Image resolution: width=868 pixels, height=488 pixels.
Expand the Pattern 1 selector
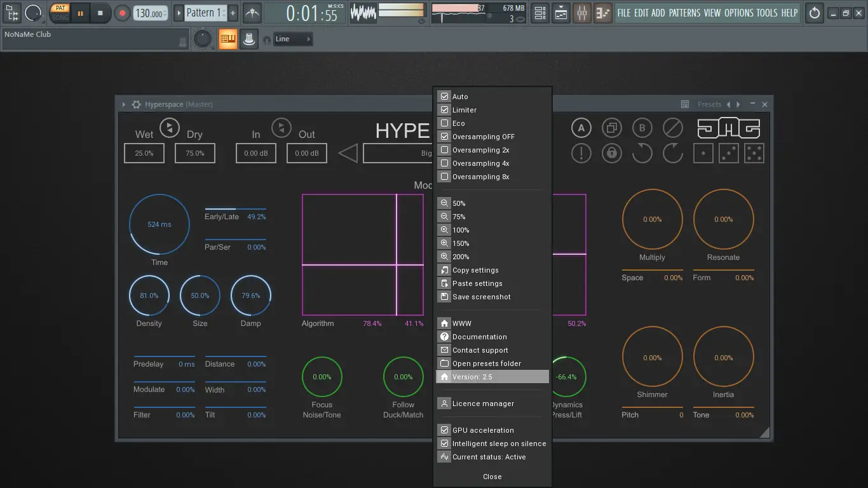point(204,13)
